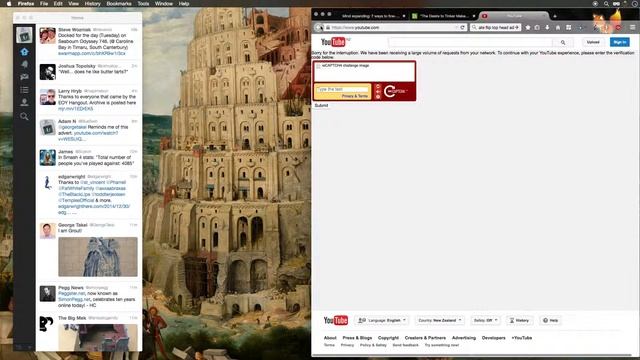Open Country: New Zealand dropdown
Viewport: 640px width, 360px height.
pyautogui.click(x=440, y=320)
